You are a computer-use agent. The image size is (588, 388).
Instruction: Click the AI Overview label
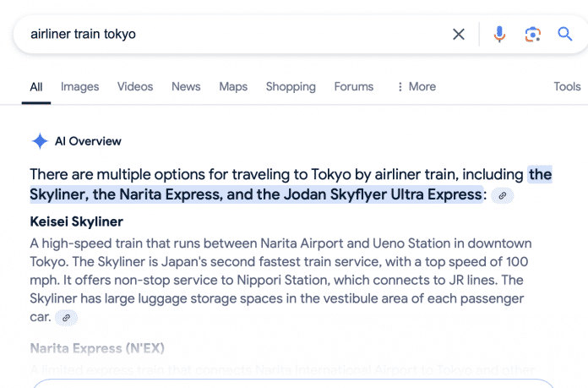click(88, 142)
